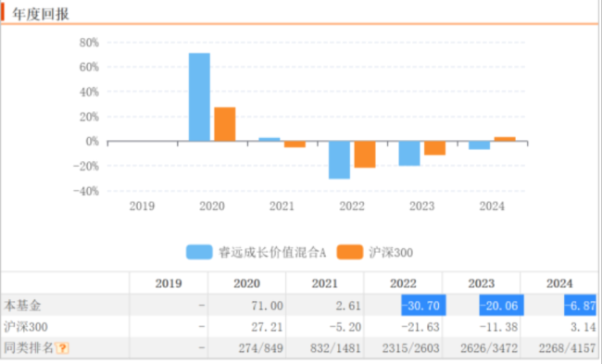Click the 沪深300 legend label text
The width and height of the screenshot is (602, 364).
click(391, 253)
